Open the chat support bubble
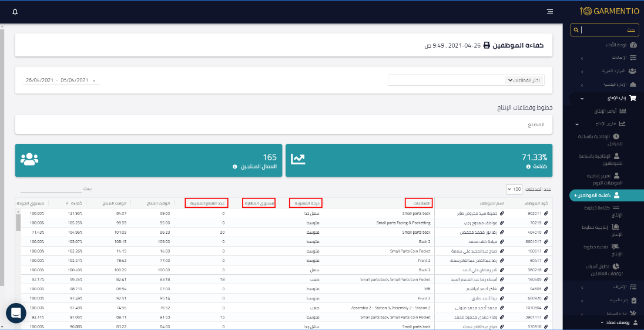The height and width of the screenshot is (330, 644). [16, 313]
